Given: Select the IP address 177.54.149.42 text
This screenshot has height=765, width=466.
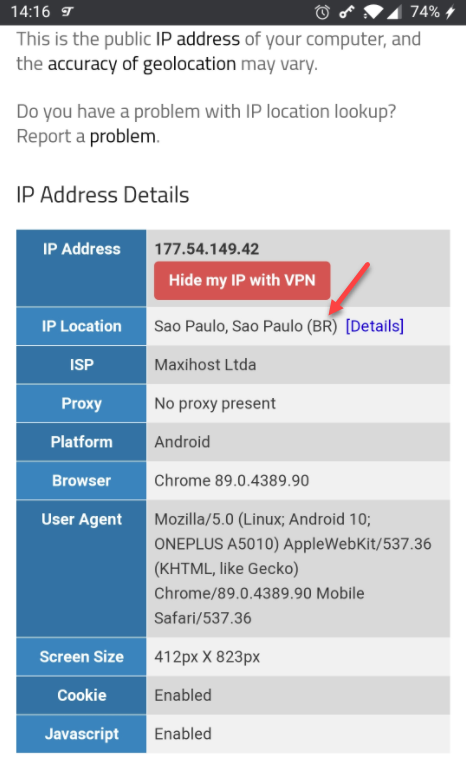Looking at the screenshot, I should (x=207, y=249).
